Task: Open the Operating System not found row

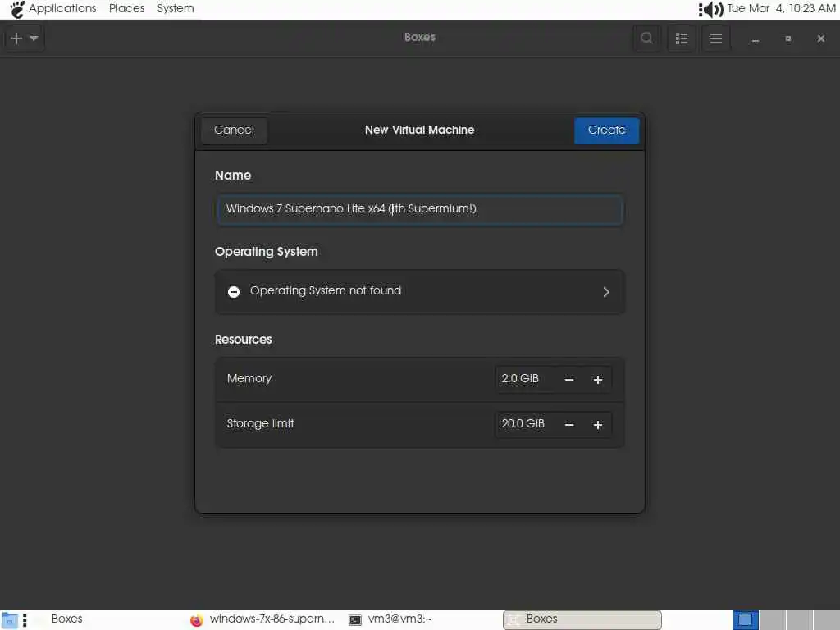Action: click(419, 291)
